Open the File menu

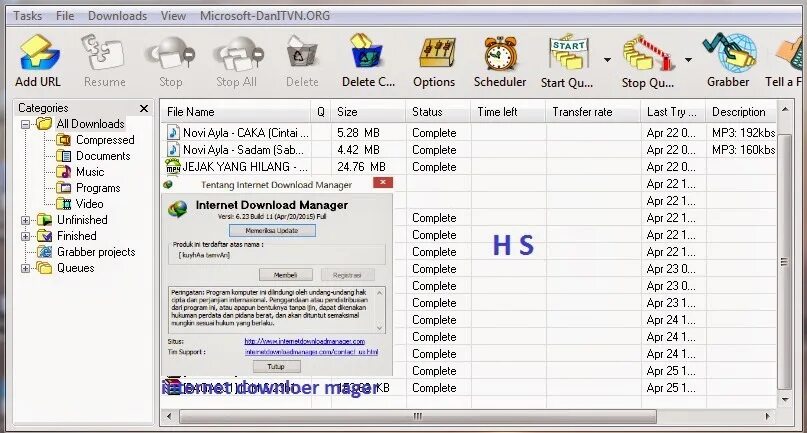[65, 16]
